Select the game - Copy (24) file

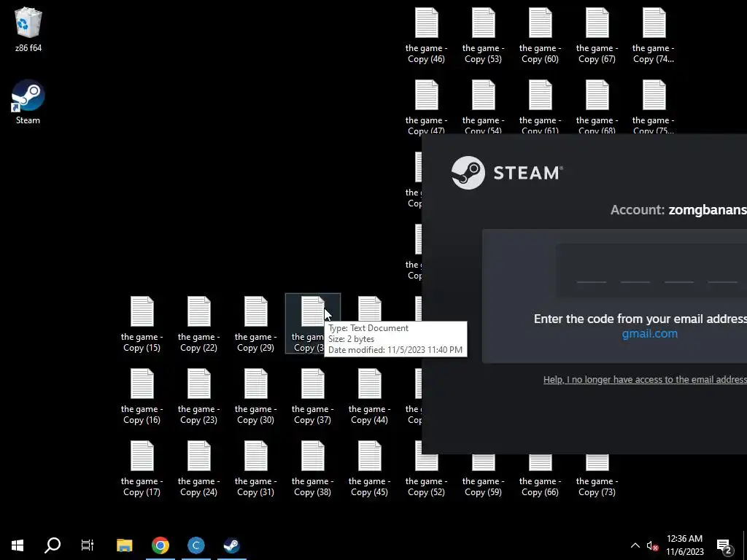click(x=198, y=469)
